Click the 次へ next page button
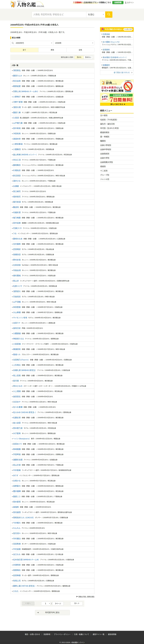The image size is (144, 644). click(x=76, y=603)
